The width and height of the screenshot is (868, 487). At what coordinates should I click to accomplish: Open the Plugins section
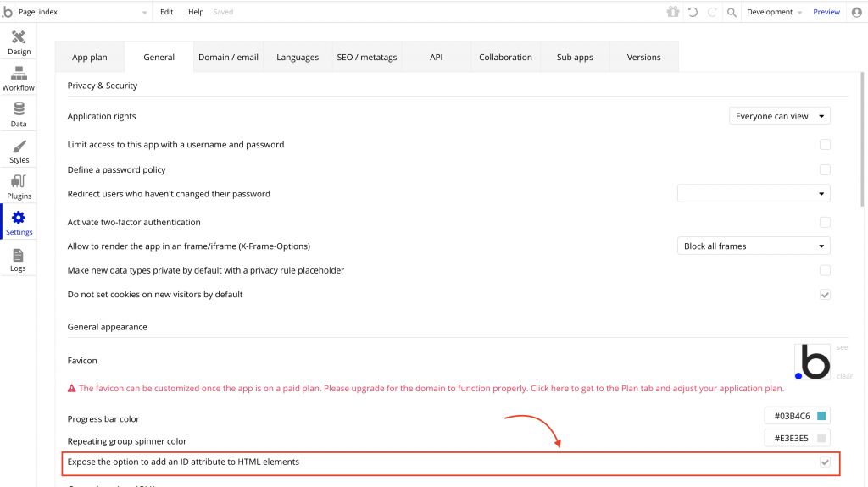click(19, 187)
